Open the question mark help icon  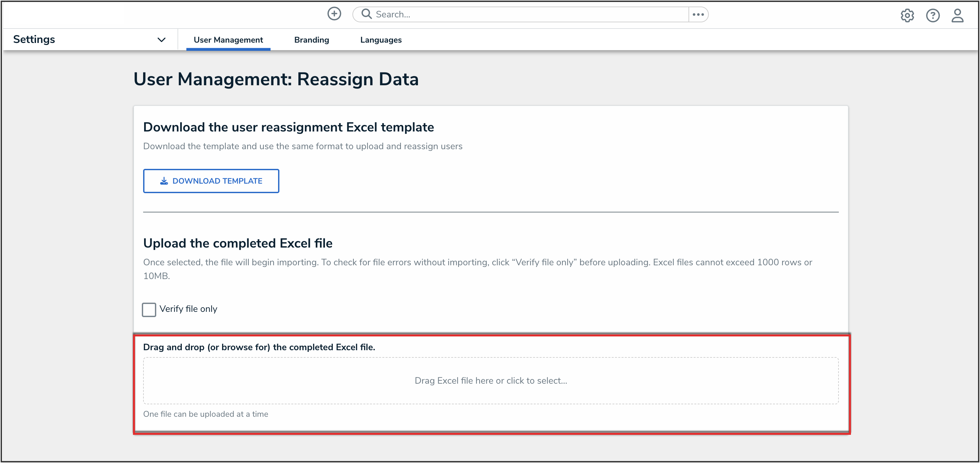pos(933,16)
